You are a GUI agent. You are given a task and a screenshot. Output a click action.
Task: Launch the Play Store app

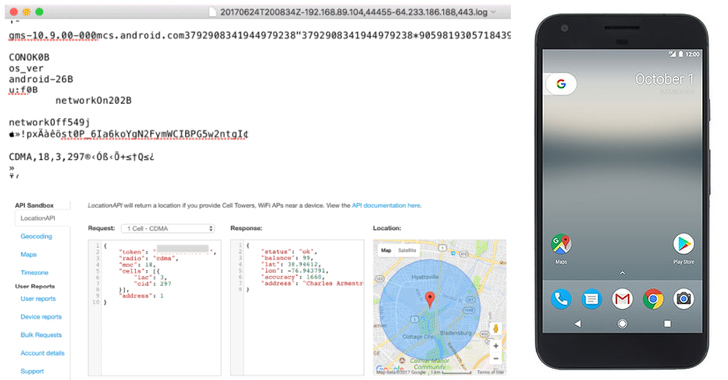coord(683,244)
